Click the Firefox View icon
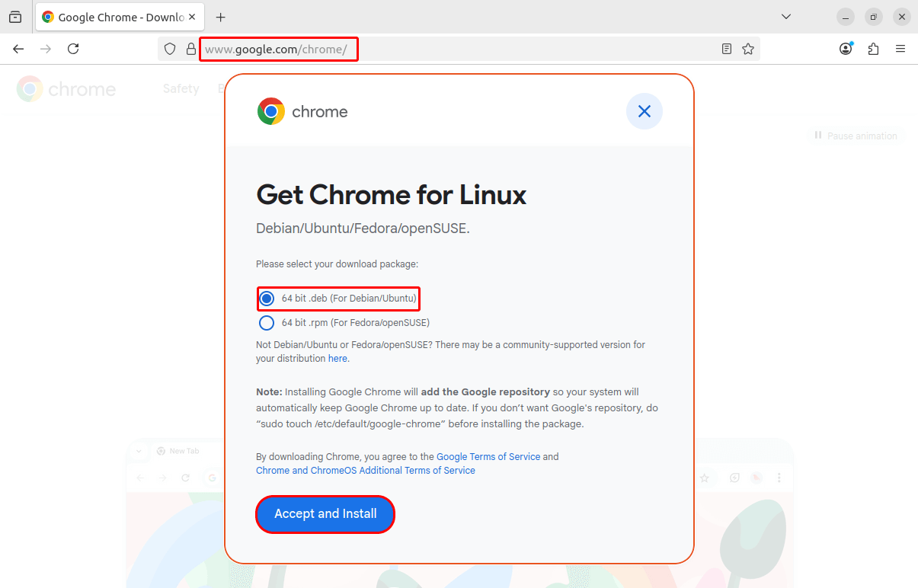Image resolution: width=918 pixels, height=588 pixels. (15, 17)
